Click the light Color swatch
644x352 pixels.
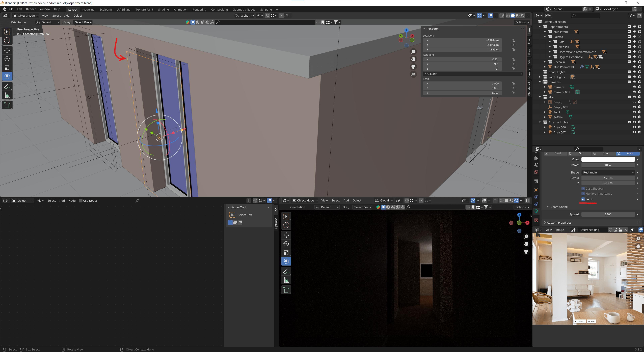tap(608, 159)
